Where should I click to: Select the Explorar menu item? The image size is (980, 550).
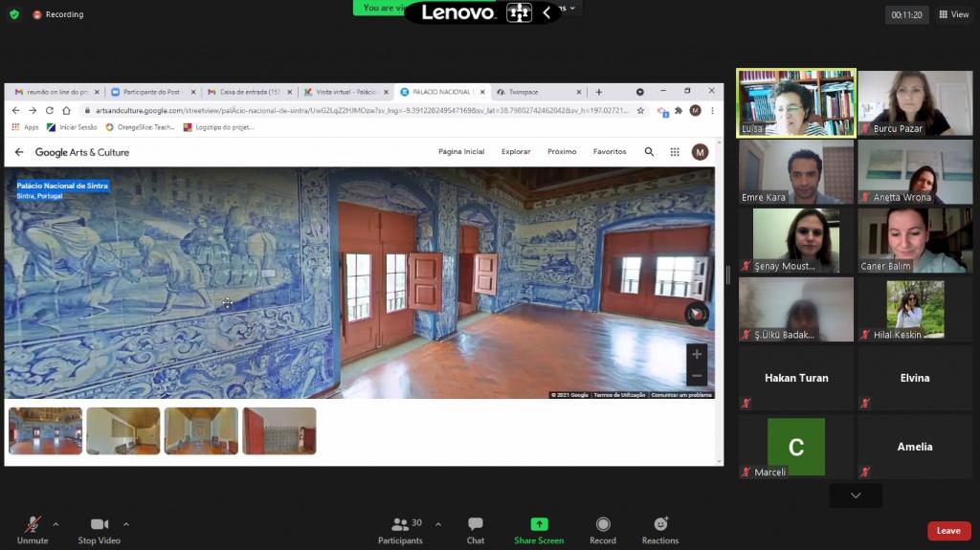click(x=516, y=152)
